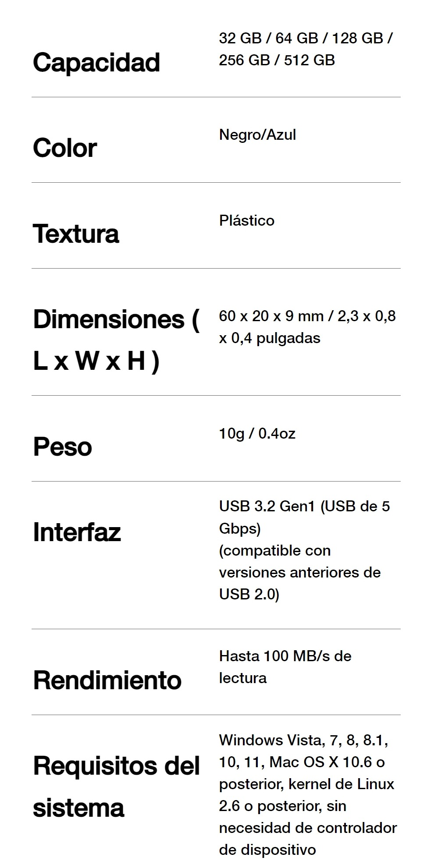Screen dimensions: 434x868
Task: Click the Interfaz heading
Action: pyautogui.click(x=77, y=532)
